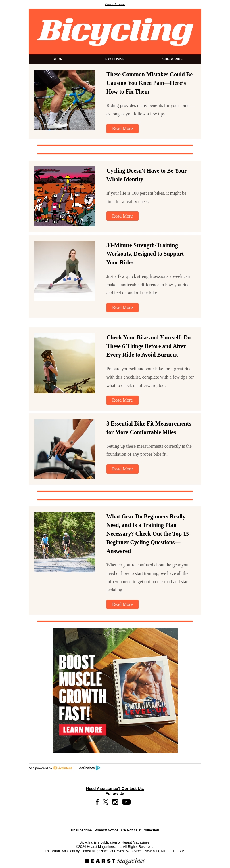Image resolution: width=230 pixels, height=868 pixels.
Task: Open the SHOP navigation item
Action: [57, 59]
